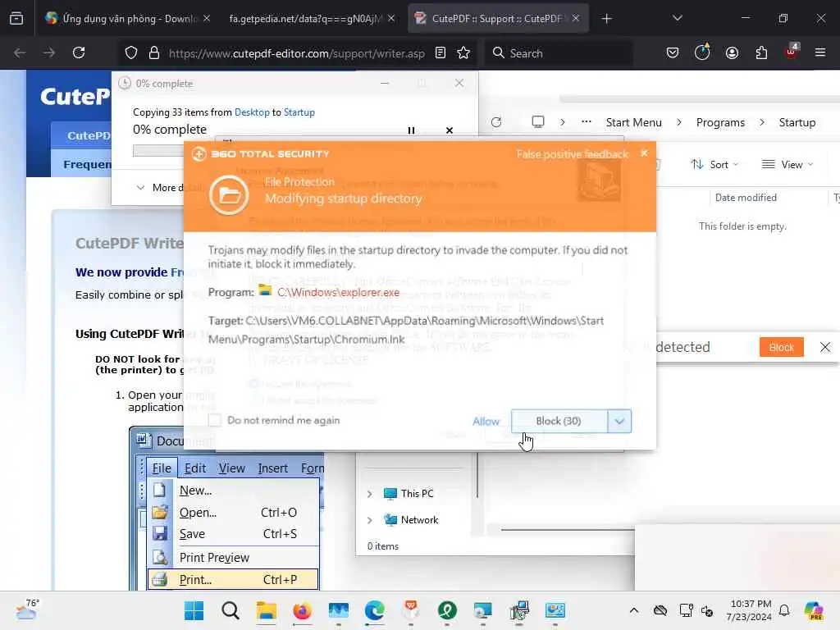Open dropdown arrow beside Block (30)
Image resolution: width=840 pixels, height=630 pixels.
pos(619,421)
